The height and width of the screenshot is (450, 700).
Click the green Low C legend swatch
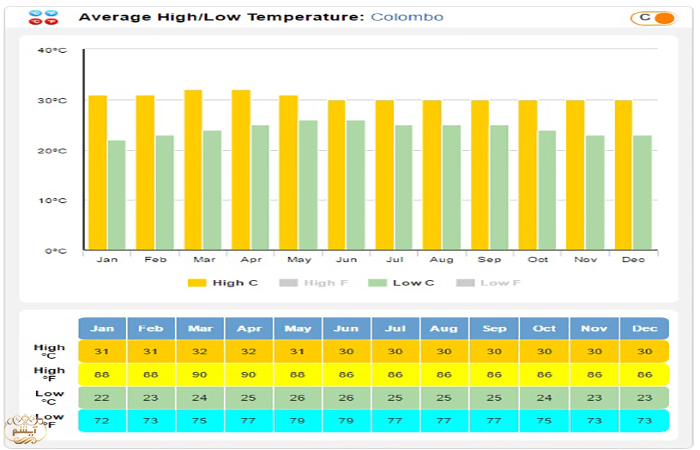pyautogui.click(x=377, y=283)
